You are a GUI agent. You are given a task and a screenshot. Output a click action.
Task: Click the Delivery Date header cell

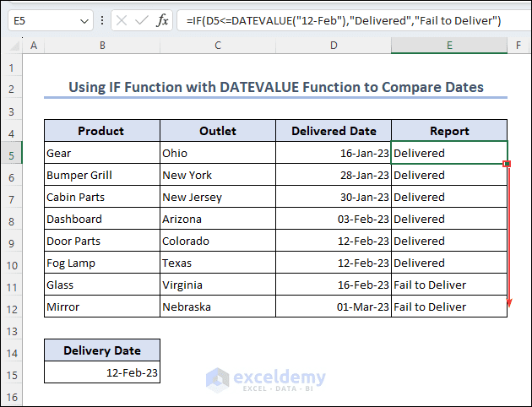point(102,350)
